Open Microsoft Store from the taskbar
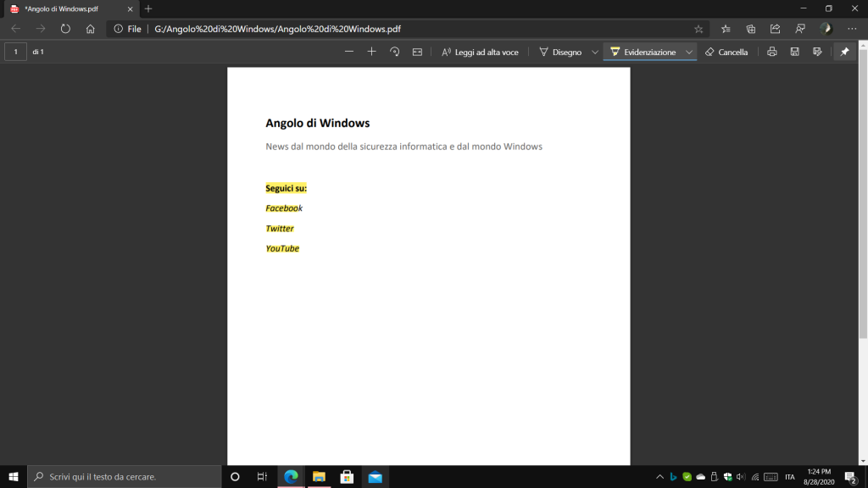Viewport: 868px width, 488px height. point(347,477)
